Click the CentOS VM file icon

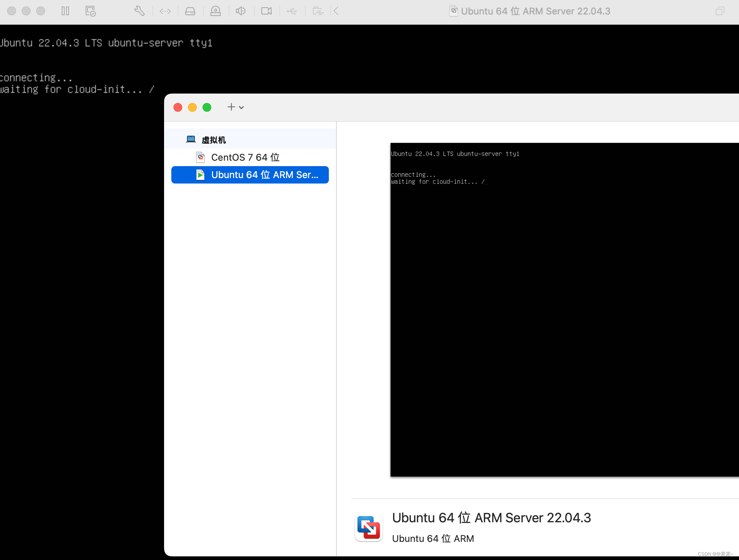pyautogui.click(x=200, y=157)
